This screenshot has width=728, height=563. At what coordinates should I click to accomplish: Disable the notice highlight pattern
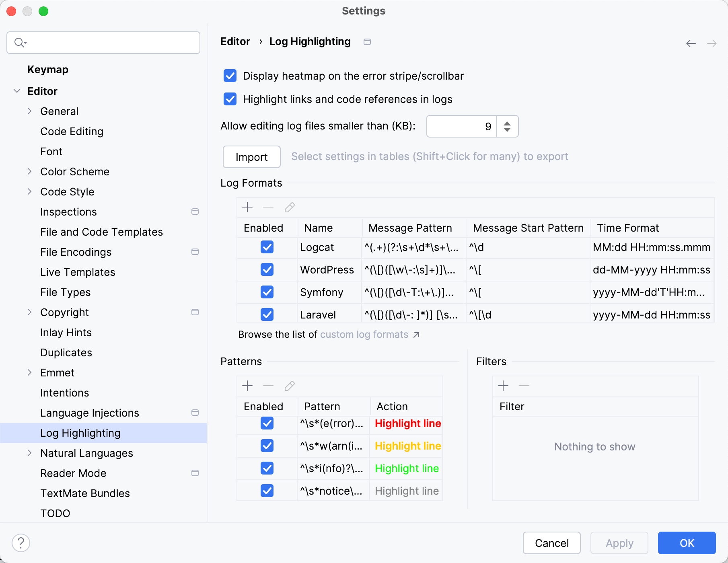coord(267,490)
